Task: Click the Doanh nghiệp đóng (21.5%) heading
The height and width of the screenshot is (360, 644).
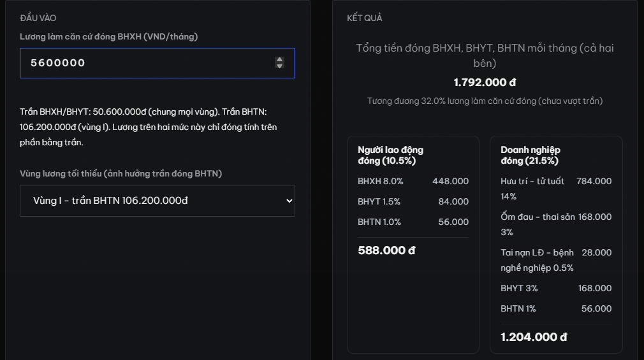Action: coord(531,155)
